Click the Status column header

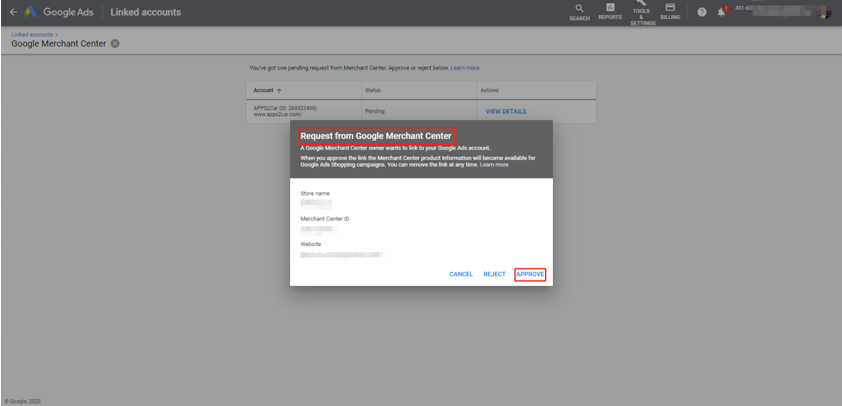point(373,90)
